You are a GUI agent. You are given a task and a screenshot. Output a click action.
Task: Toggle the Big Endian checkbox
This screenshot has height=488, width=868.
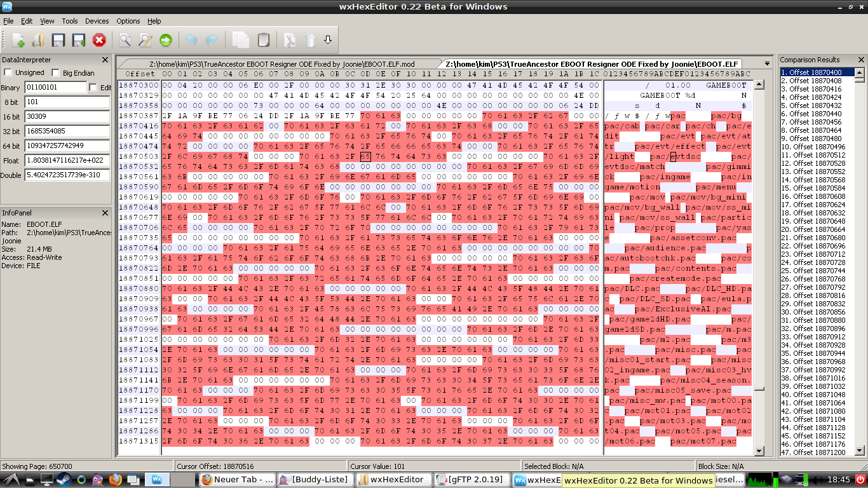[x=55, y=73]
